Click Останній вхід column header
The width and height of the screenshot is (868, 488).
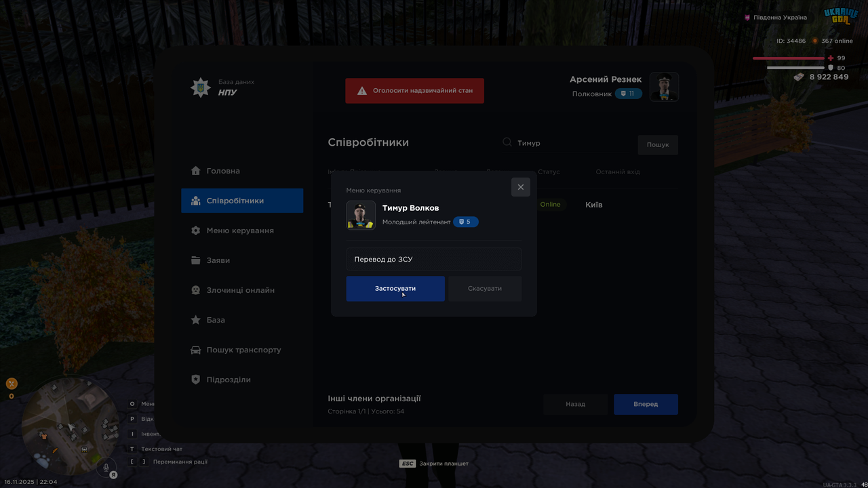[618, 172]
